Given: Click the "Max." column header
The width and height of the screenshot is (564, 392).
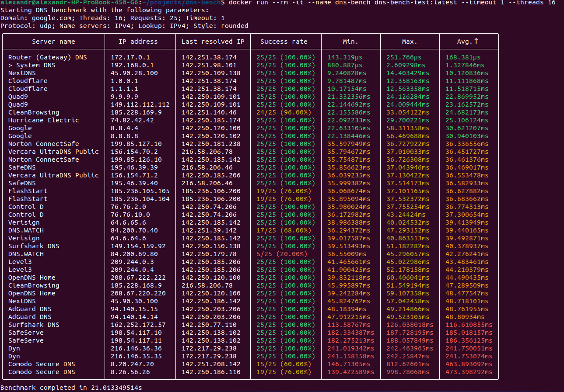Looking at the screenshot, I should click(410, 42).
